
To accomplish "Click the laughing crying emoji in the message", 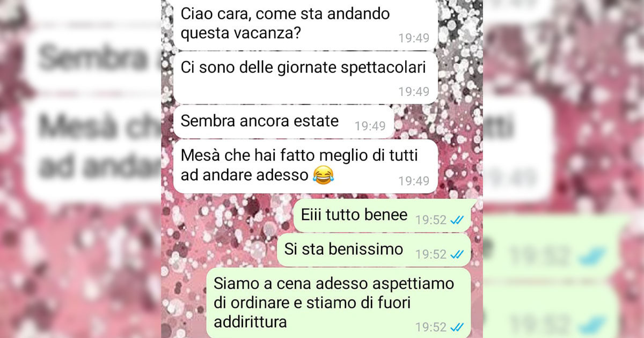I will click(322, 174).
